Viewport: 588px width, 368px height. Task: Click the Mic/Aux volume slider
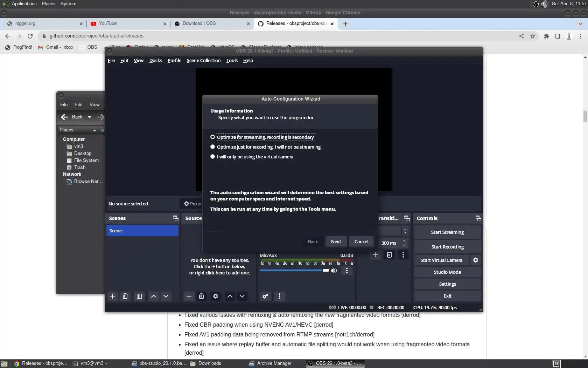click(x=294, y=270)
